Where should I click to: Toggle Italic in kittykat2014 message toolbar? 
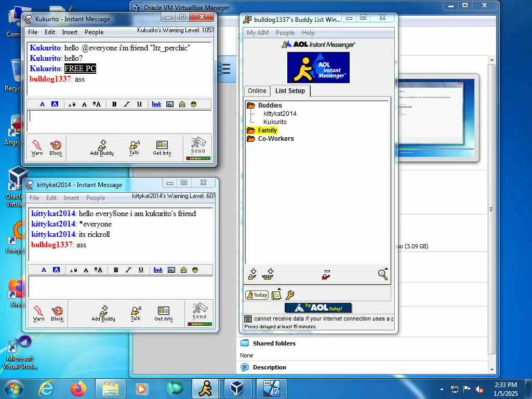pos(128,270)
